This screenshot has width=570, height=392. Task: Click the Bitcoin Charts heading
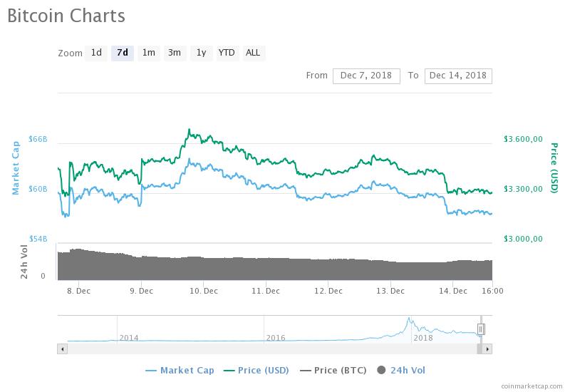66,16
